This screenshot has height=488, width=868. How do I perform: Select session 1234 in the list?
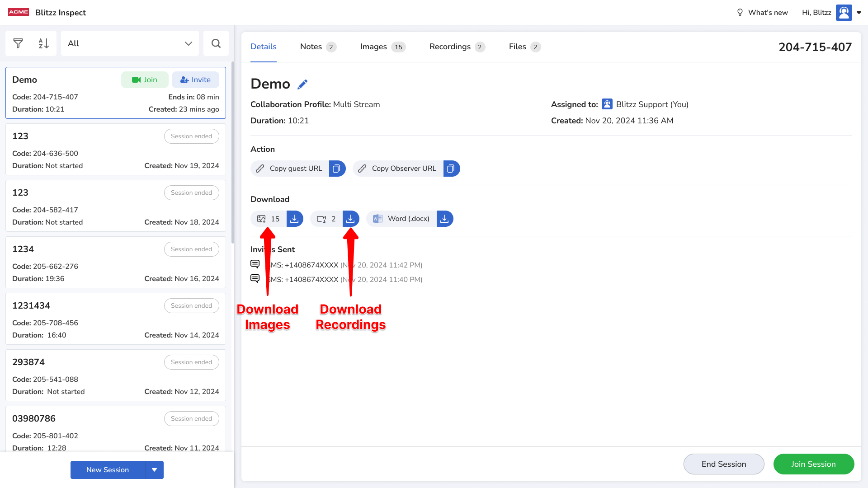tap(90, 263)
